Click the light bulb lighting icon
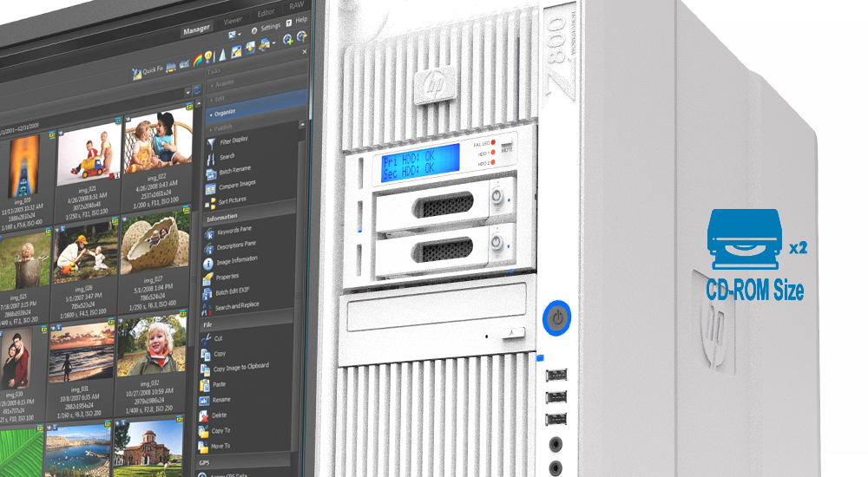The height and width of the screenshot is (477, 868). 209,57
